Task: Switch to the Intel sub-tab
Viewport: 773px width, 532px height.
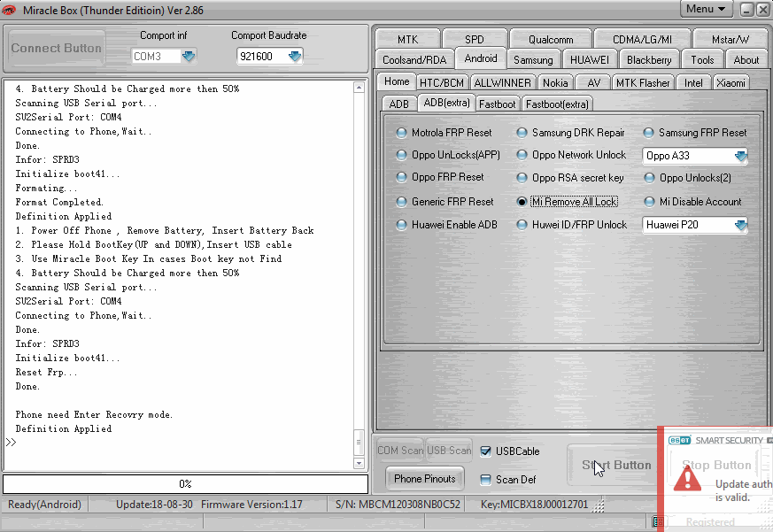Action: 693,83
